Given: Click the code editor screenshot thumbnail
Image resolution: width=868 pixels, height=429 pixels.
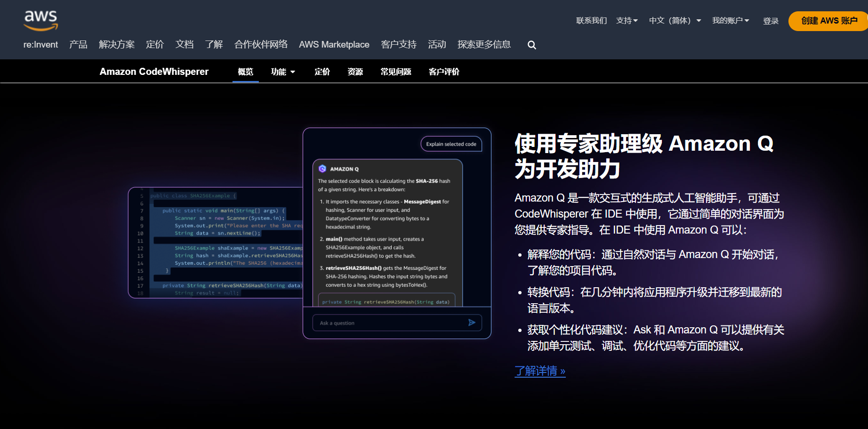Looking at the screenshot, I should (x=216, y=243).
